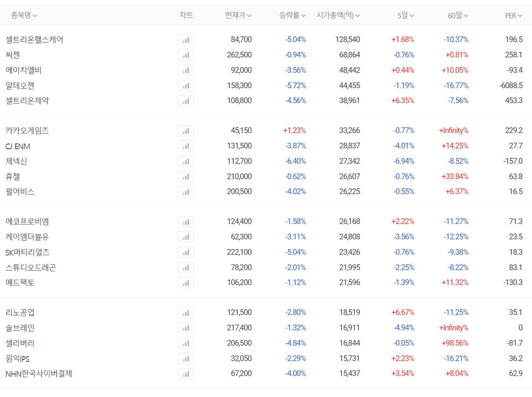This screenshot has height=397, width=532.
Task: Open chart icon for CJ ENM
Action: pyautogui.click(x=186, y=146)
